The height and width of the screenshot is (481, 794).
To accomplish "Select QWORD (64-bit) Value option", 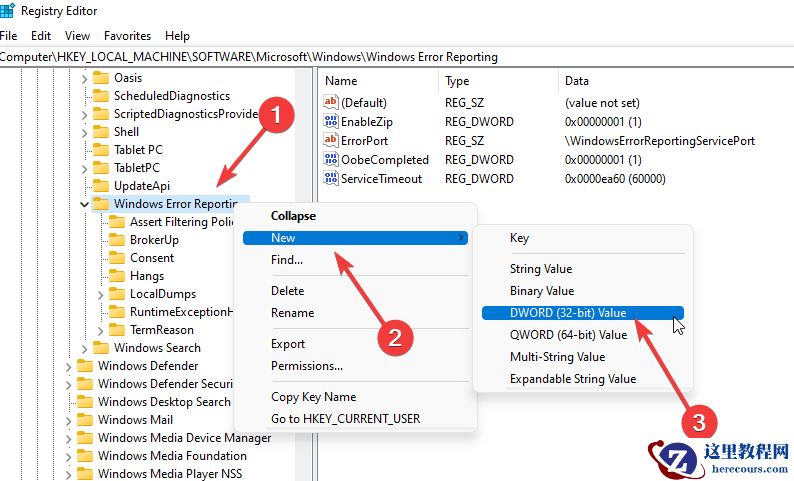I will pyautogui.click(x=568, y=335).
